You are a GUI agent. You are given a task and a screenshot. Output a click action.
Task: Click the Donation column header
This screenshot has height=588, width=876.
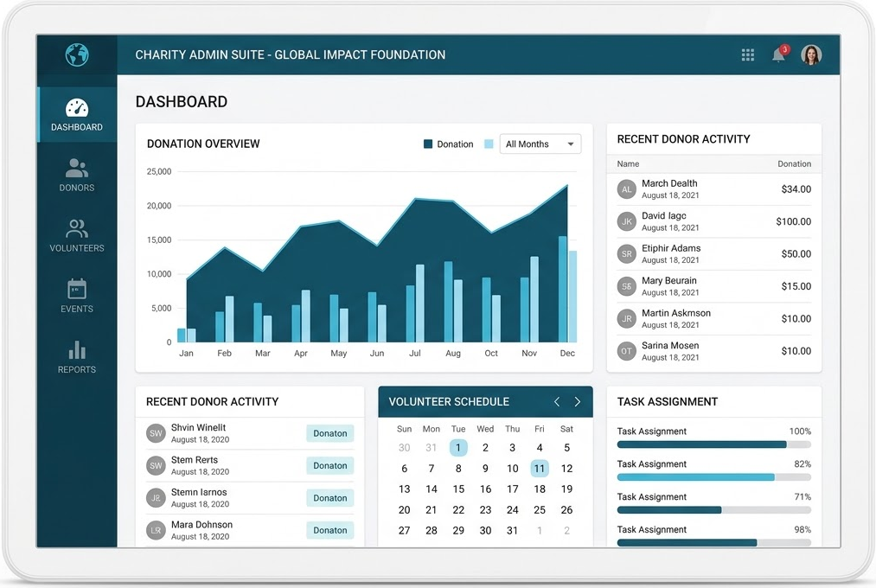pyautogui.click(x=795, y=163)
